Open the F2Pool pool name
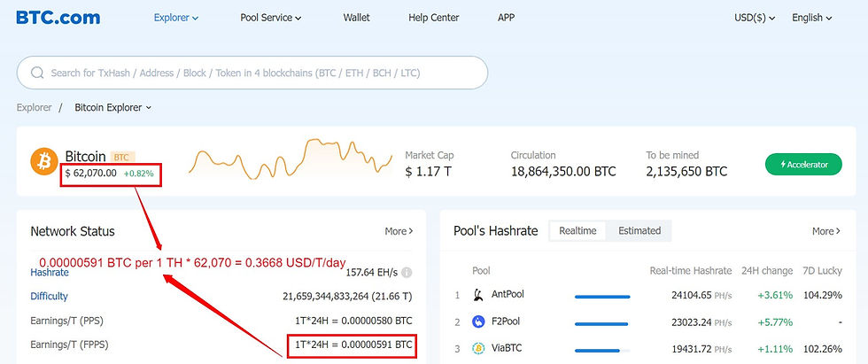 click(506, 321)
